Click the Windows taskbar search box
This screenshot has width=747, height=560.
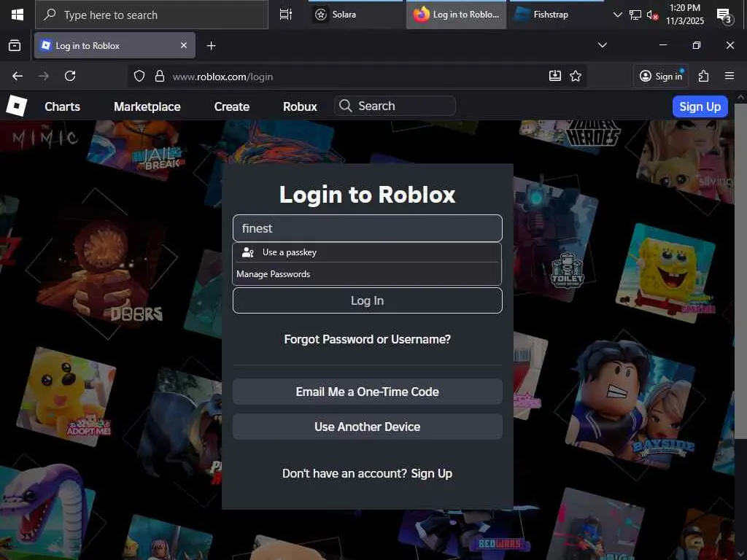coord(152,15)
